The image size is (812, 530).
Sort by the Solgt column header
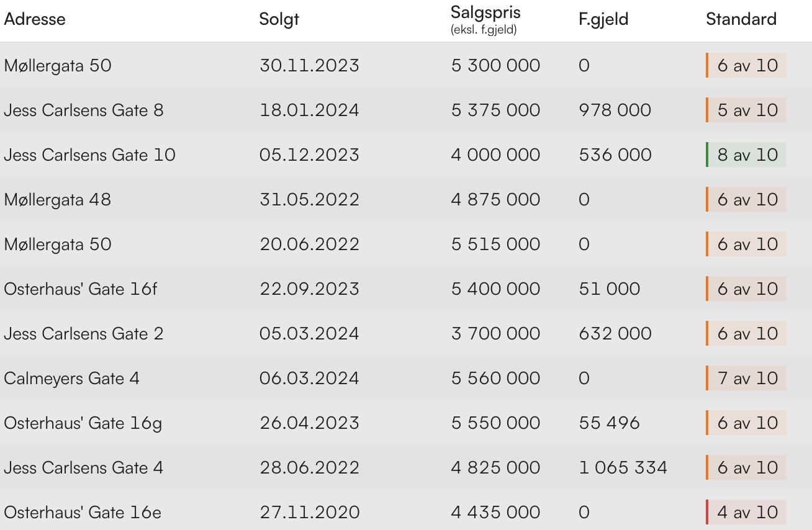(279, 19)
